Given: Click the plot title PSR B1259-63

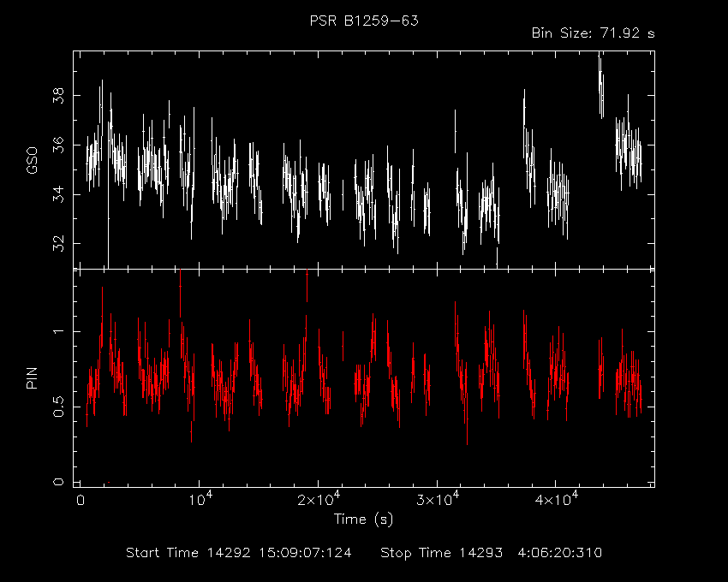Looking at the screenshot, I should [364, 21].
